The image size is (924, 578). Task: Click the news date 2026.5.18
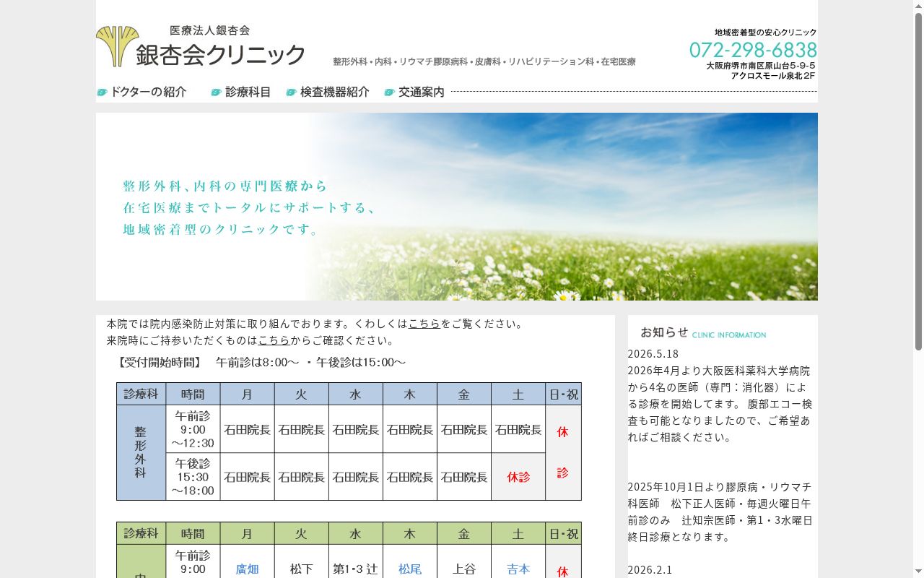click(x=653, y=354)
